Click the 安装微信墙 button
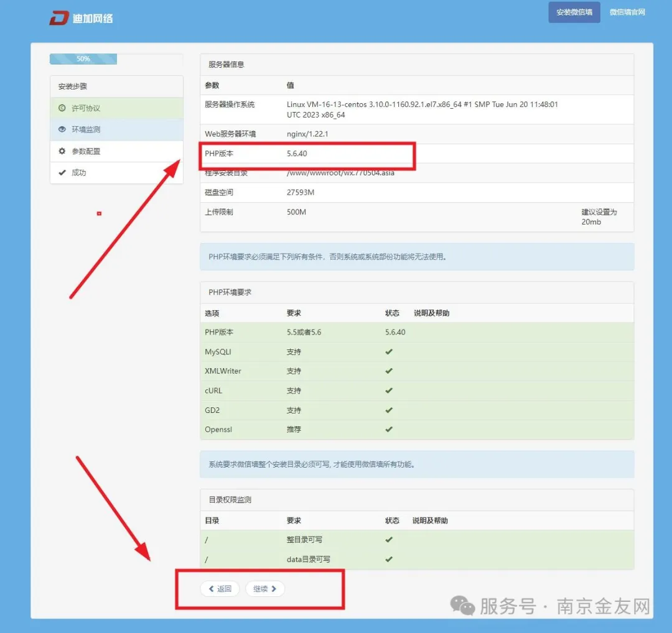 click(574, 12)
